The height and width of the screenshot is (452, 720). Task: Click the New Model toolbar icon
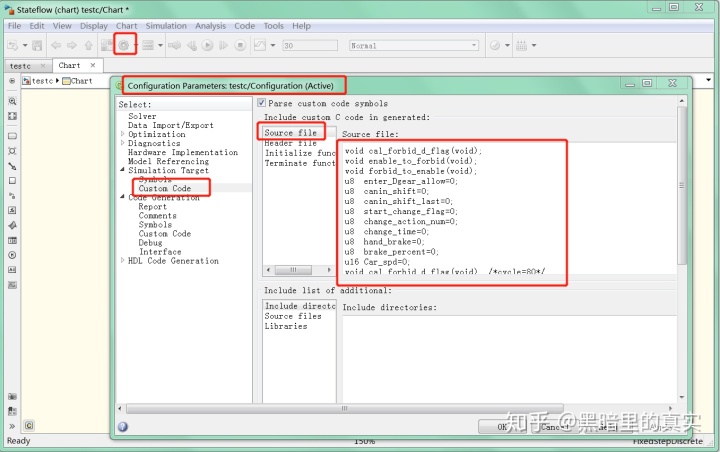click(12, 45)
